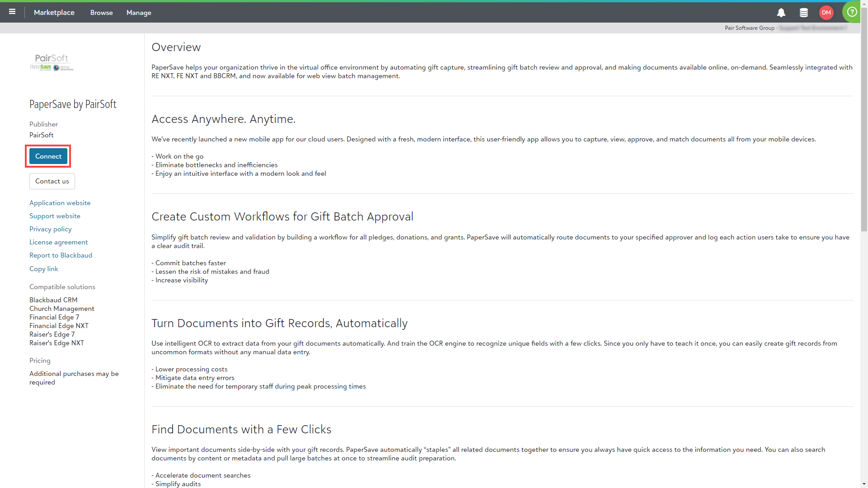The width and height of the screenshot is (868, 488).
Task: Click Report to Blackbaud link
Action: pos(61,255)
